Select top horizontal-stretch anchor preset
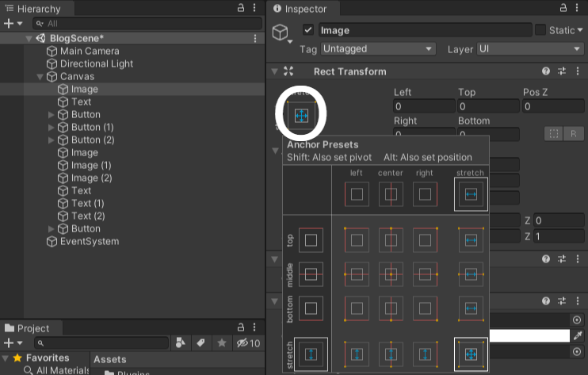This screenshot has height=375, width=588. (x=471, y=240)
